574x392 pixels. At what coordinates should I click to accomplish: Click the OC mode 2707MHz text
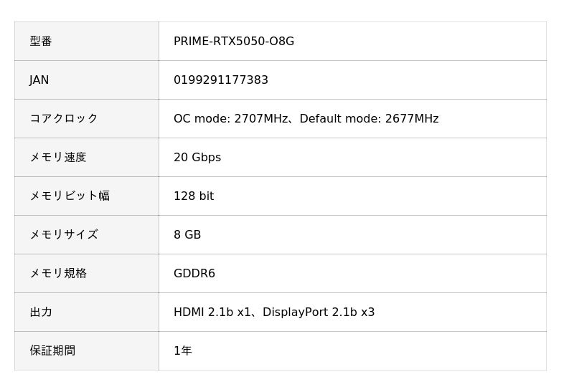(231, 119)
